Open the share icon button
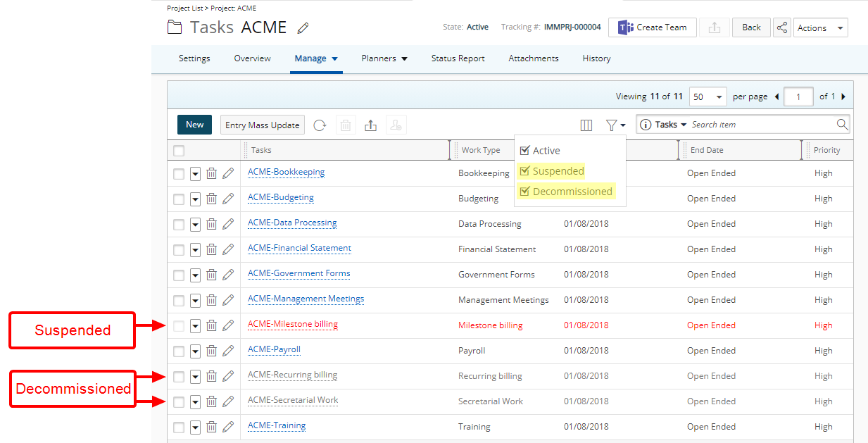The width and height of the screenshot is (868, 443). [781, 27]
